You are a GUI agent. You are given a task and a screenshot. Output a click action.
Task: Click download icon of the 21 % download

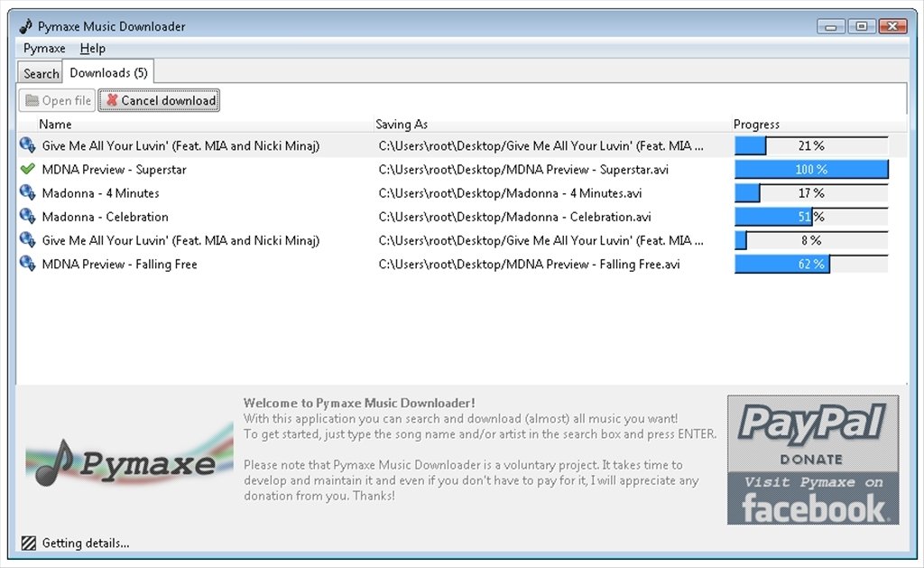click(27, 145)
